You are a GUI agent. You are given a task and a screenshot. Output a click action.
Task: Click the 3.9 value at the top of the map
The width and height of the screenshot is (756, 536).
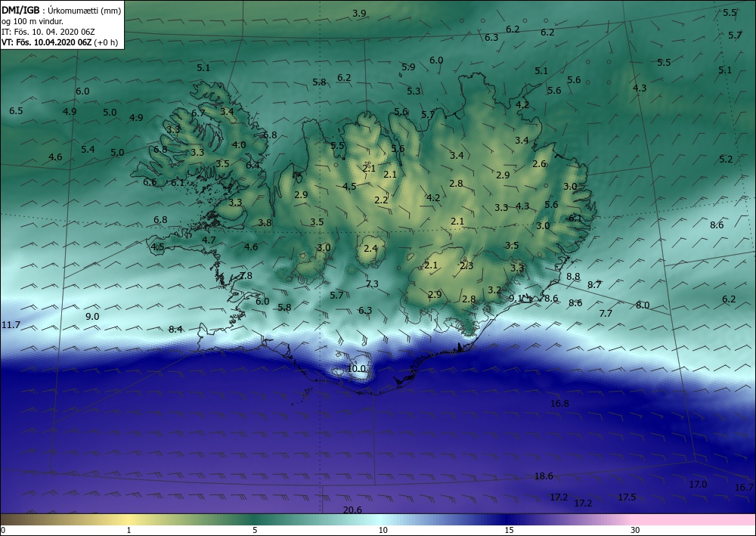(x=359, y=14)
